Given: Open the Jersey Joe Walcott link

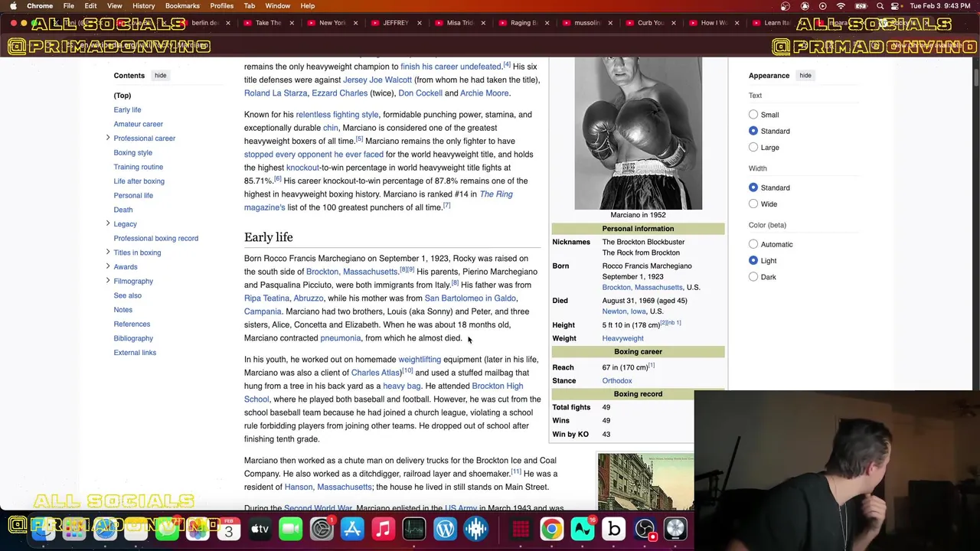Looking at the screenshot, I should point(377,80).
